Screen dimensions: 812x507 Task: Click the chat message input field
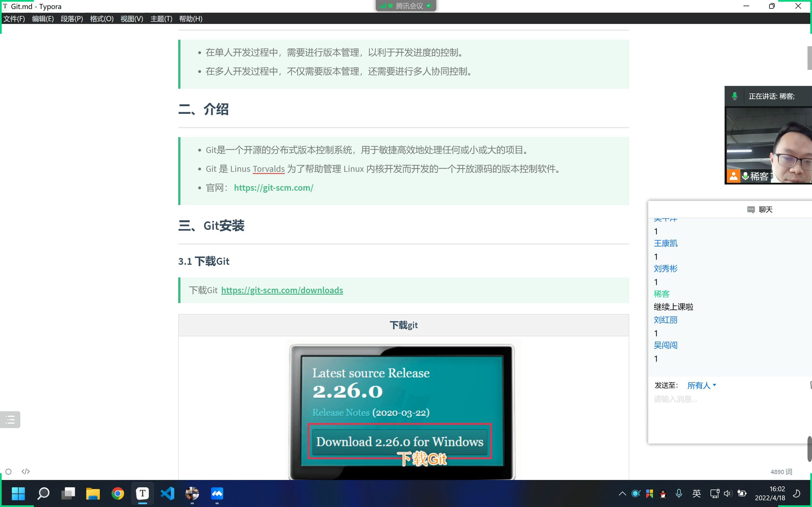coord(728,416)
